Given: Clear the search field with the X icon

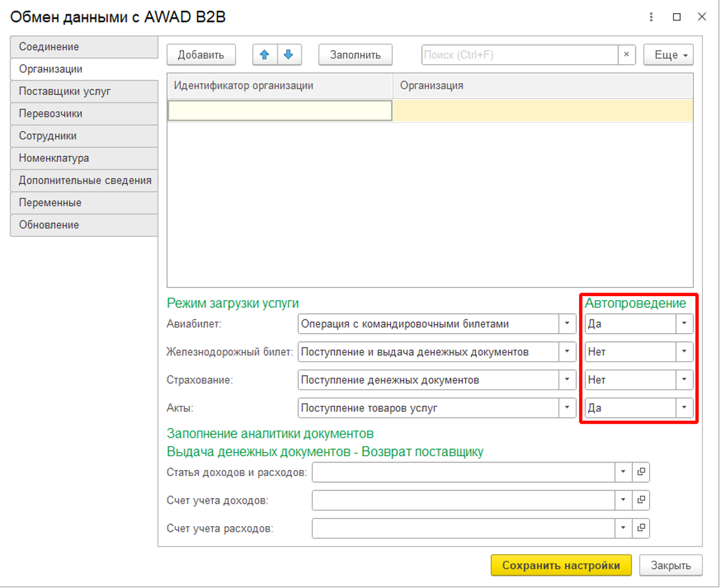Looking at the screenshot, I should pyautogui.click(x=626, y=55).
